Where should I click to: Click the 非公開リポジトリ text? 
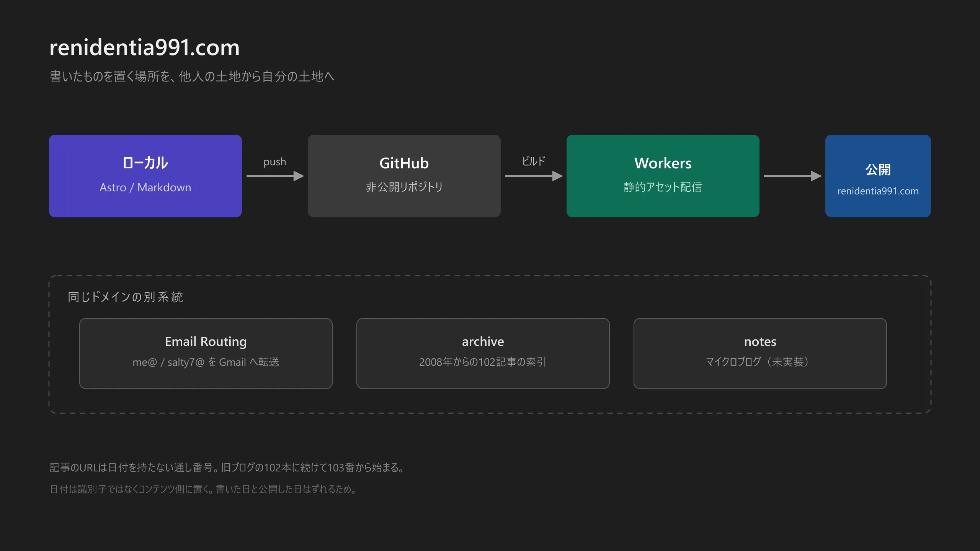[404, 187]
